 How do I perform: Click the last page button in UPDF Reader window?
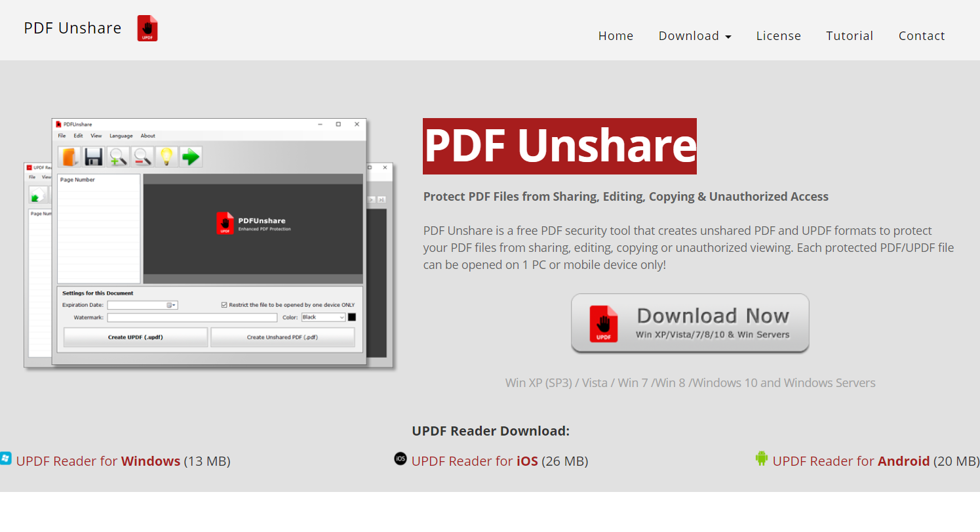(x=382, y=199)
